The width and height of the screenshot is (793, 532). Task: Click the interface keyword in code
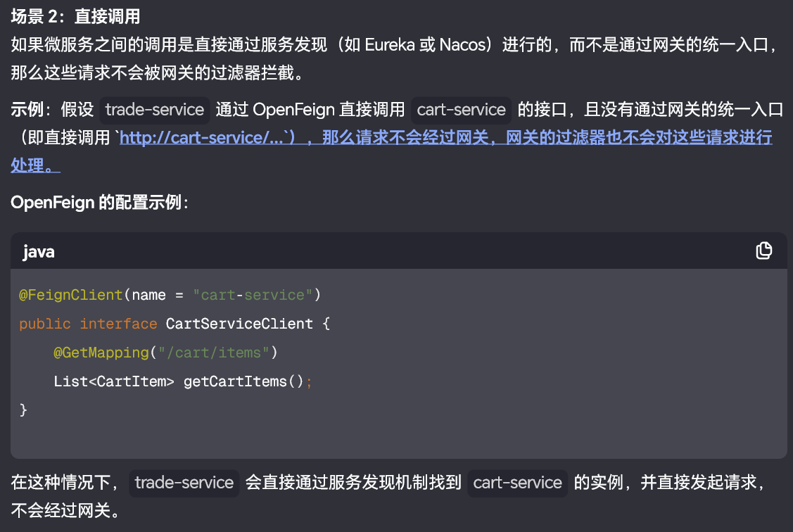(x=118, y=324)
